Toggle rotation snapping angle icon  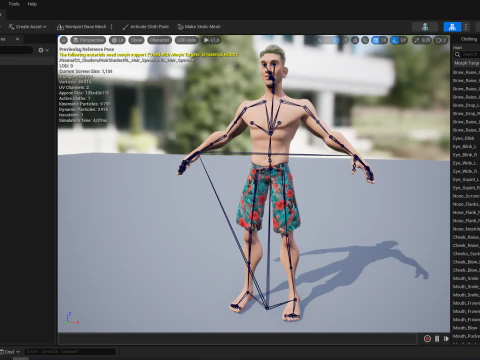(395, 40)
